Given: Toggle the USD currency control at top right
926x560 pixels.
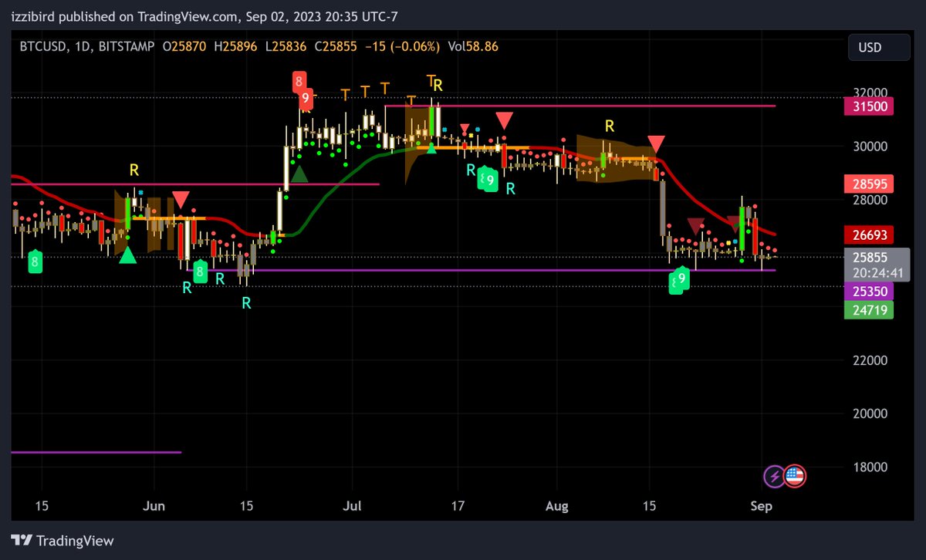Looking at the screenshot, I should click(x=878, y=47).
